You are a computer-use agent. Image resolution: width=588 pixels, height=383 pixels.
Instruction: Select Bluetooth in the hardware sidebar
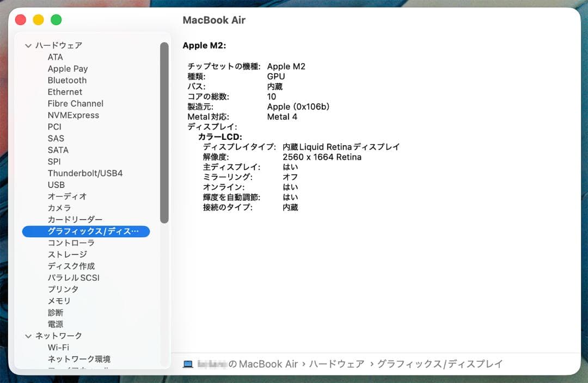pyautogui.click(x=67, y=80)
